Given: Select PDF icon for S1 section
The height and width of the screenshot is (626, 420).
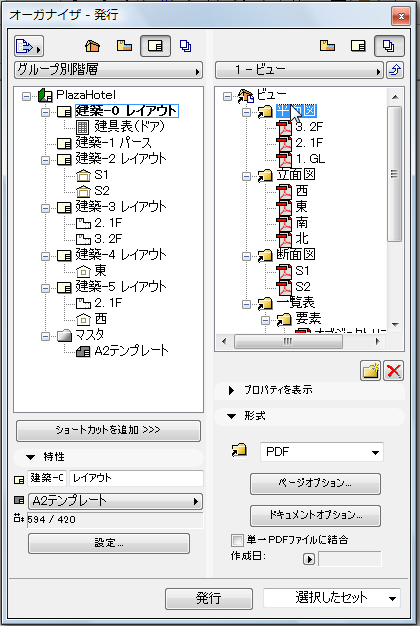Looking at the screenshot, I should click(285, 271).
